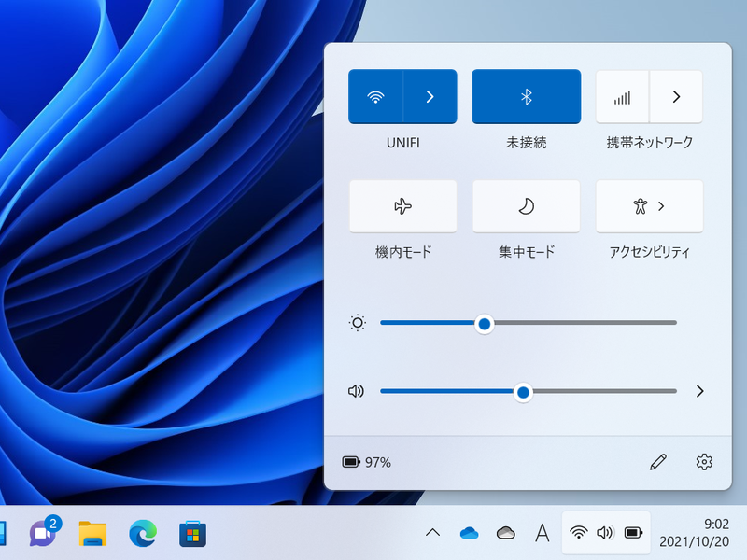Open Microsoft Edge from the taskbar

[142, 533]
